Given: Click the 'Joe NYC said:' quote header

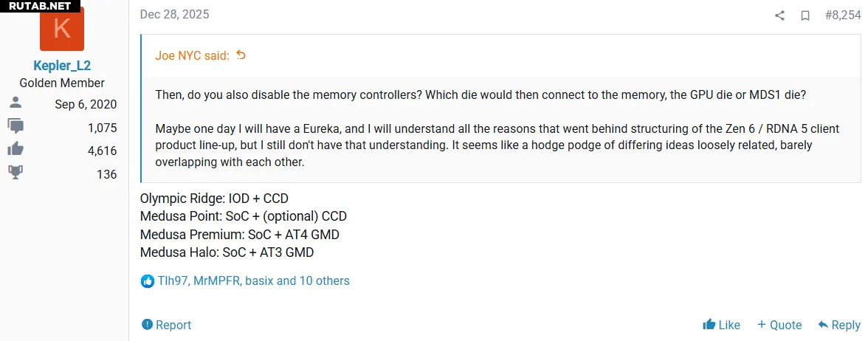Looking at the screenshot, I should (x=192, y=55).
